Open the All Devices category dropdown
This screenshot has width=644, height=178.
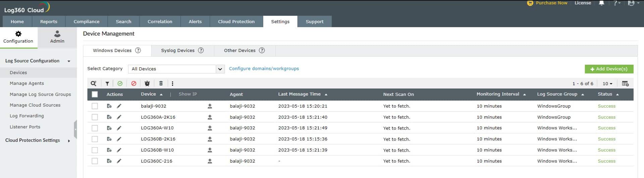click(176, 69)
